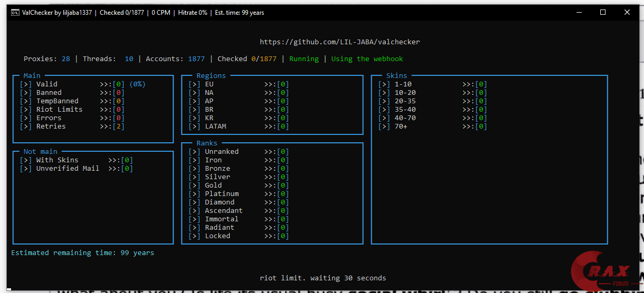Click the 'Locked' rank row
644x293 pixels.
[239, 236]
